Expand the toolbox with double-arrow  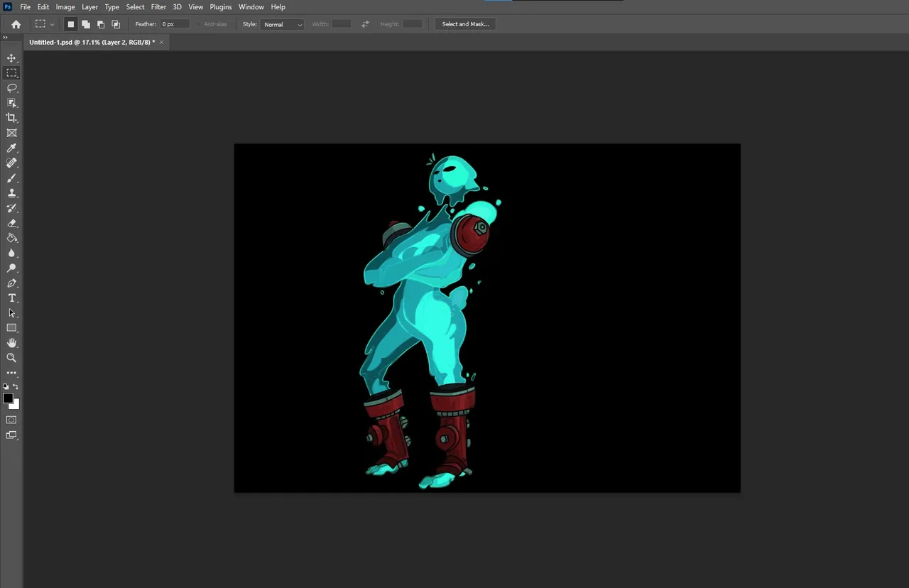(x=6, y=38)
